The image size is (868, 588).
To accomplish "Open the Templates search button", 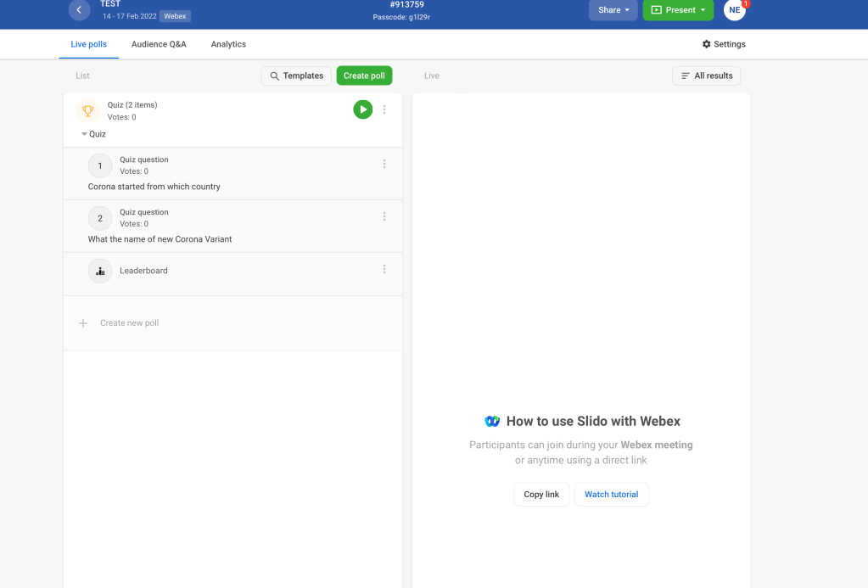I will (x=296, y=76).
